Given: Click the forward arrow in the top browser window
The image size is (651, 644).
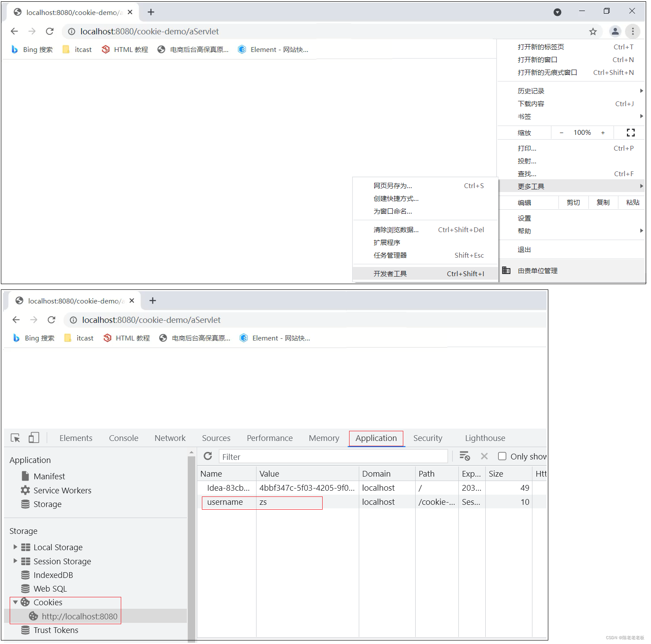Looking at the screenshot, I should (32, 31).
